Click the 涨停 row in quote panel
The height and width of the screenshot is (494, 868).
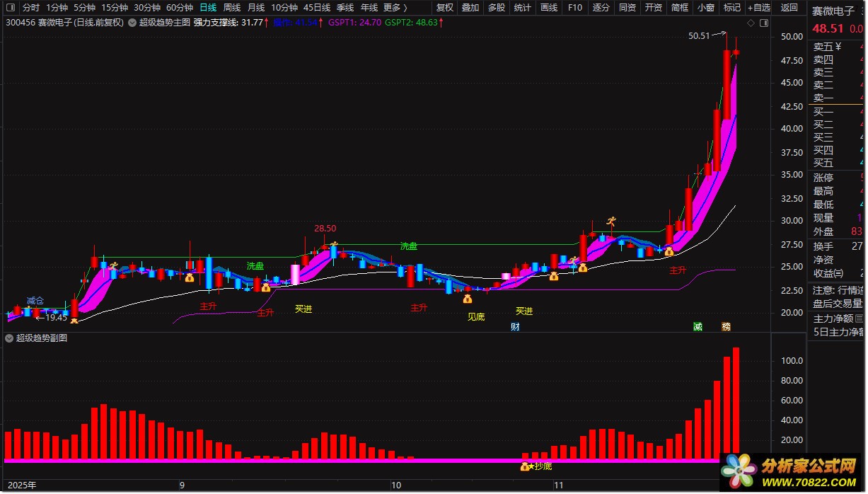point(838,178)
